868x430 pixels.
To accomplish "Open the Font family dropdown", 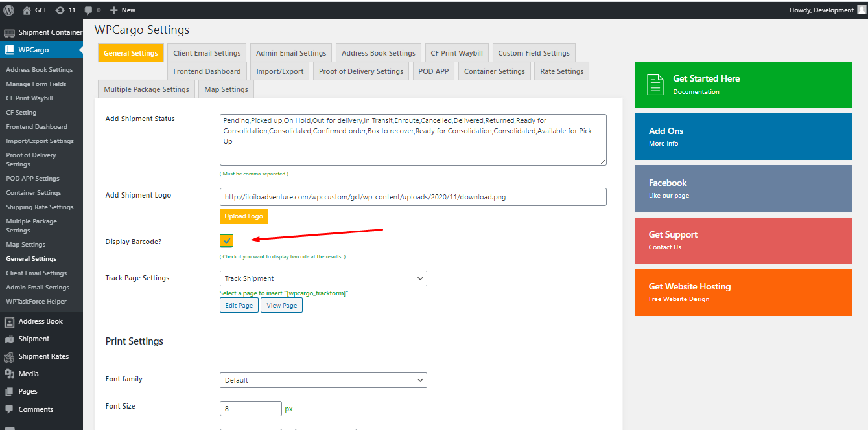I will pyautogui.click(x=323, y=380).
